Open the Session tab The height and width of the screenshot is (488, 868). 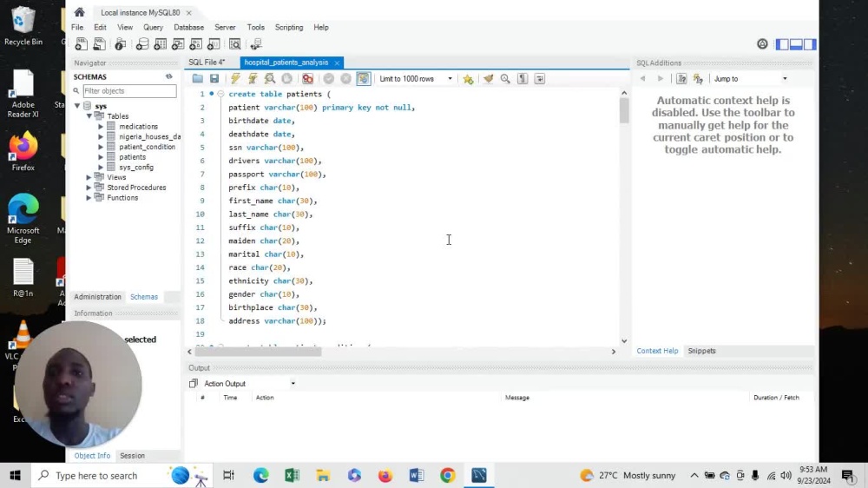click(x=132, y=455)
